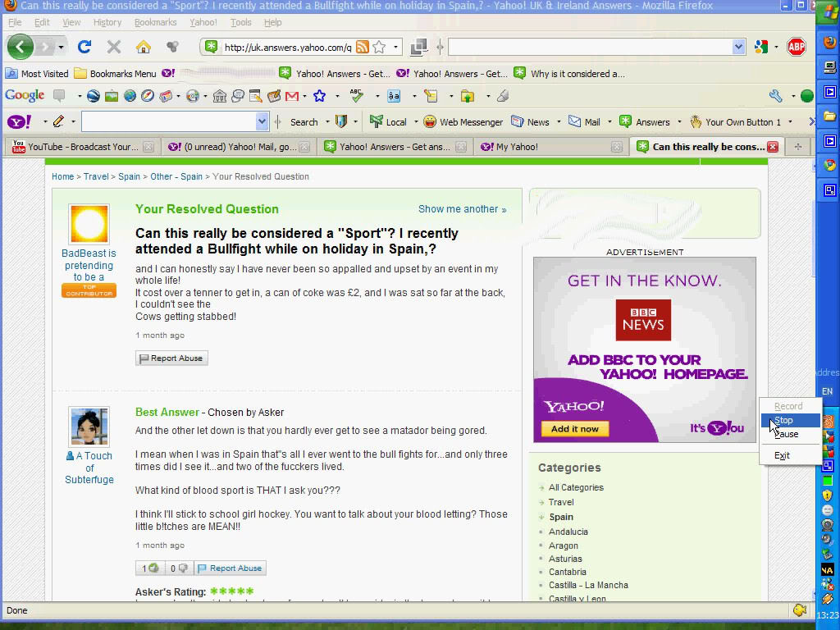Click Report Abuse under the best answer
This screenshot has height=630, width=840.
[230, 568]
